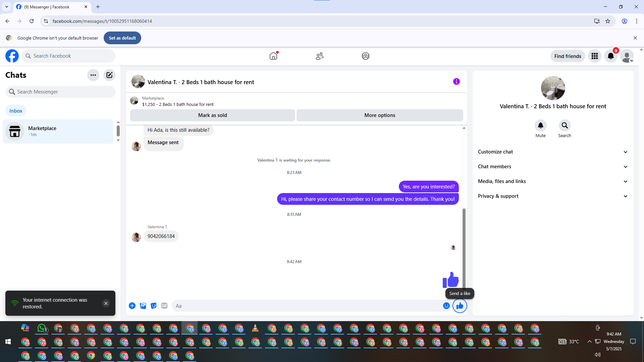Mute this conversation with the bell
The image size is (644, 362).
point(540,125)
